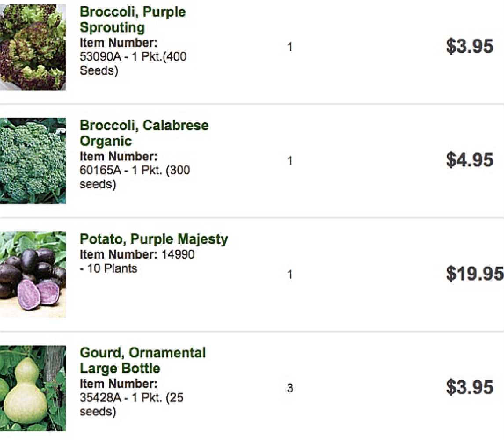Screen dimensions: 504x440
Task: Open the "Broccoli, Purple Sprouting" product link
Action: point(132,19)
